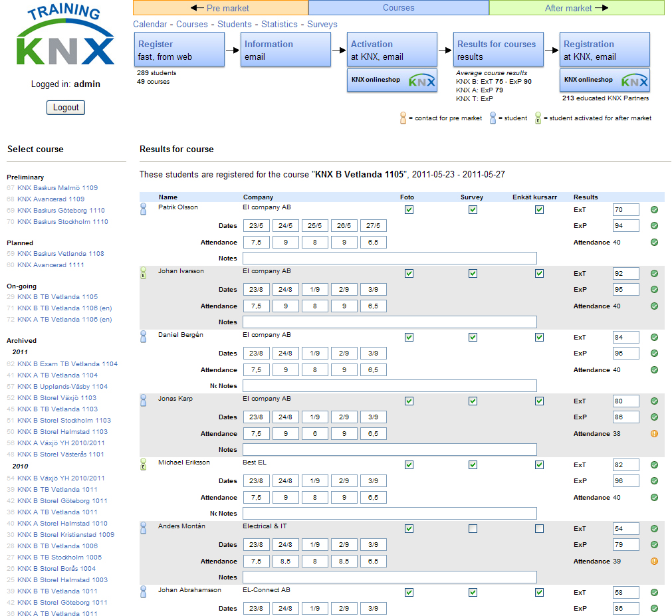
Task: Click the Notes field for Patrik Olsson
Action: 390,258
